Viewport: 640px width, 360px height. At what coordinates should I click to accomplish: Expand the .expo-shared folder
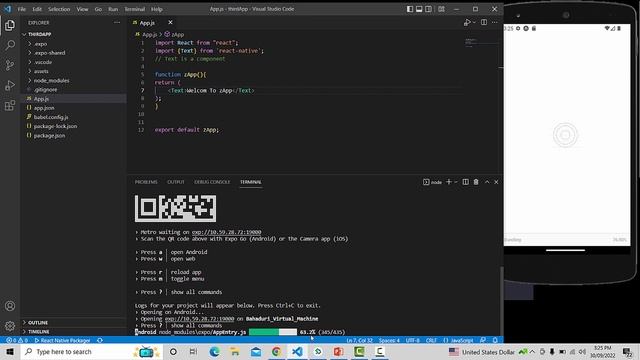pyautogui.click(x=73, y=53)
